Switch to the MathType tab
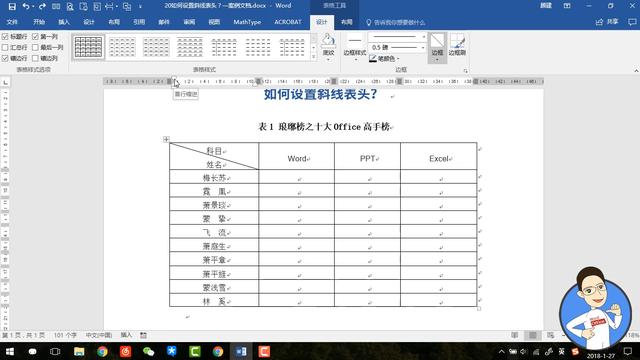 [247, 22]
